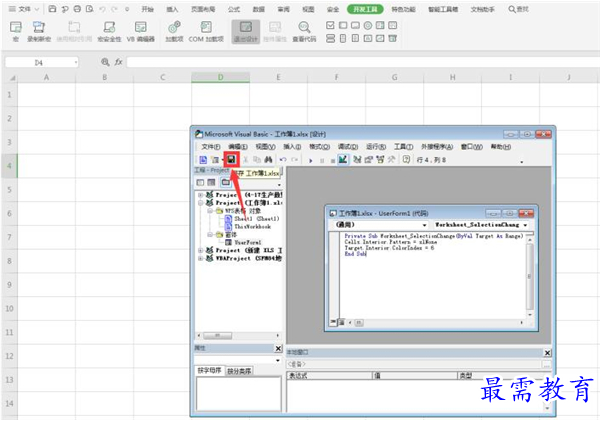This screenshot has width=602, height=421.
Task: Open the 调试(D) menu in Visual Basic
Action: [x=348, y=147]
